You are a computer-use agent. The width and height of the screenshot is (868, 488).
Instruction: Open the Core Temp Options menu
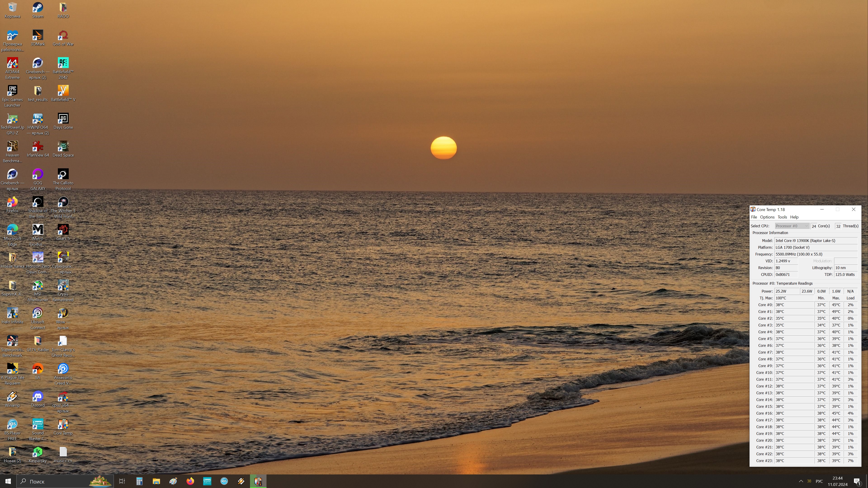pyautogui.click(x=767, y=217)
